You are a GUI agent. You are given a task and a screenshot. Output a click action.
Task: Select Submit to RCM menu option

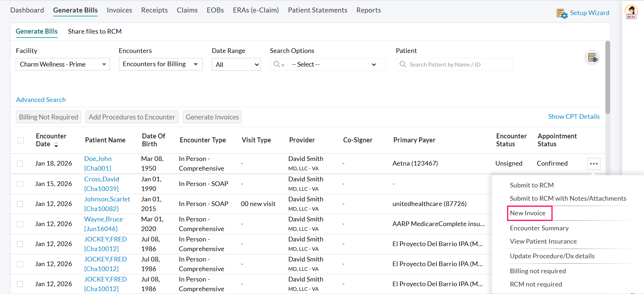(x=532, y=185)
